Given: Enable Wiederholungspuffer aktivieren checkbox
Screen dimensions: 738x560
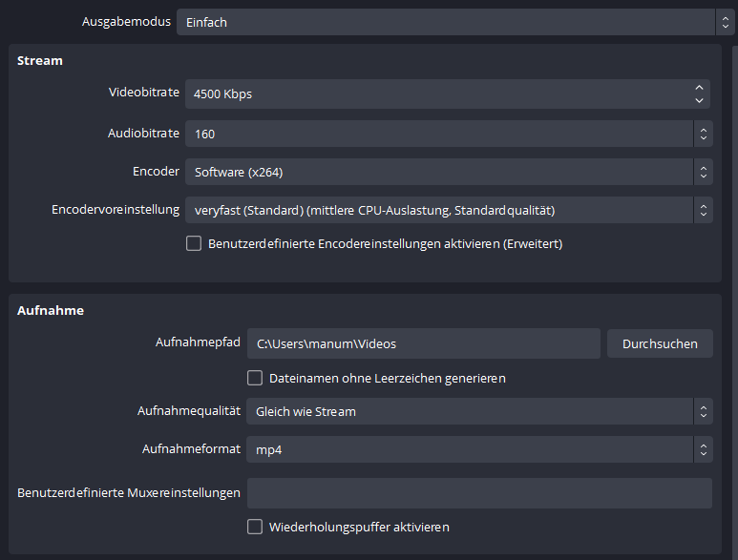Looking at the screenshot, I should point(255,527).
